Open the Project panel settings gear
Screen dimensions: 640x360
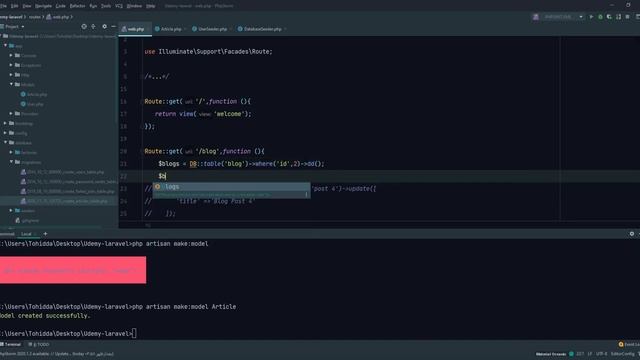click(x=104, y=27)
